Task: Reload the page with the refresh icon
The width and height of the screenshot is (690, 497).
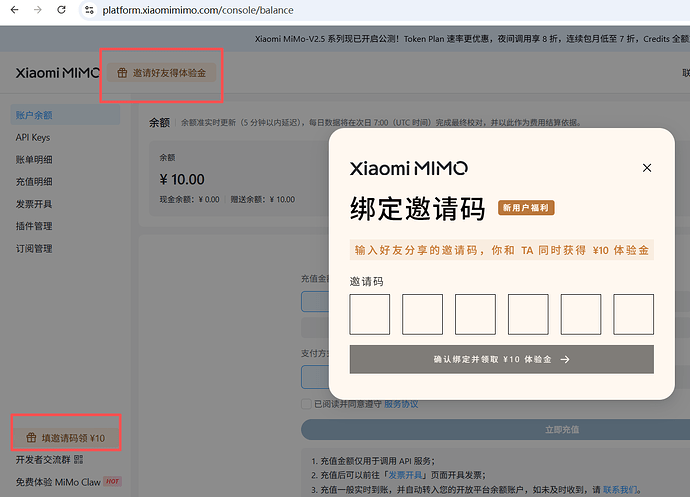Action: [61, 10]
